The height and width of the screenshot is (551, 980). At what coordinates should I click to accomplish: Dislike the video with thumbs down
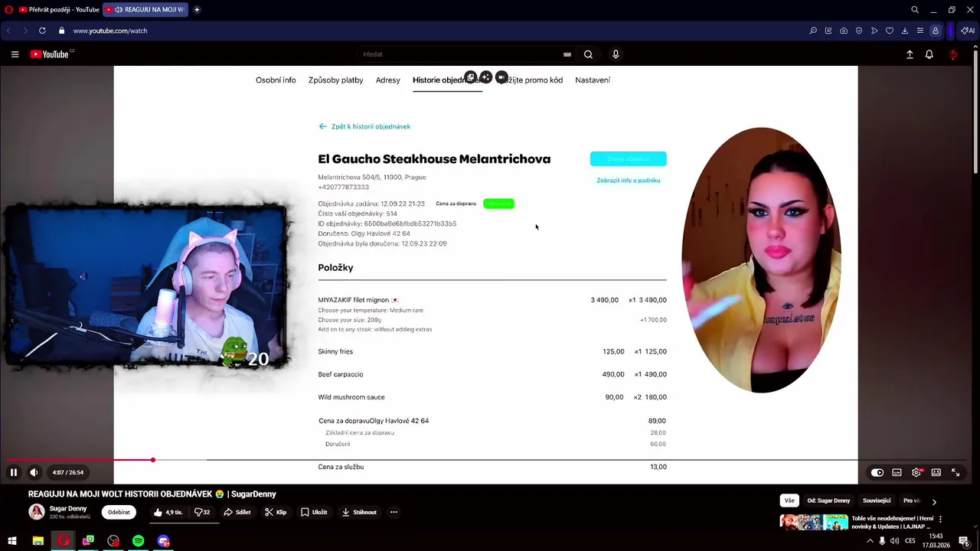tap(202, 512)
